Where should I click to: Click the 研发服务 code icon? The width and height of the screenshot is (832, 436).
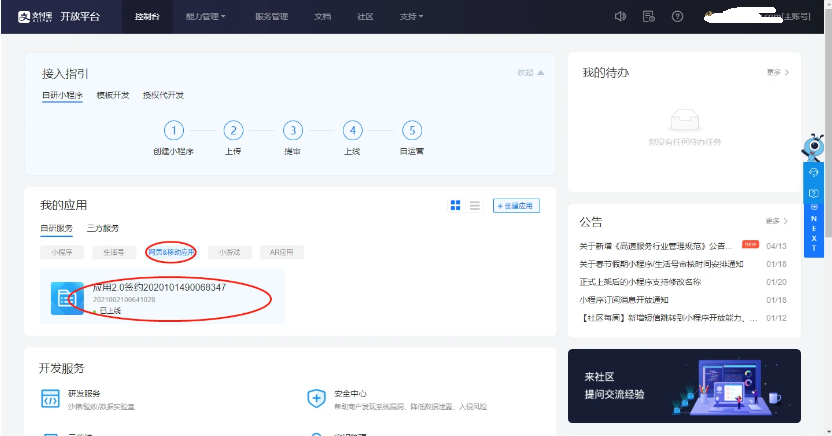[50, 399]
